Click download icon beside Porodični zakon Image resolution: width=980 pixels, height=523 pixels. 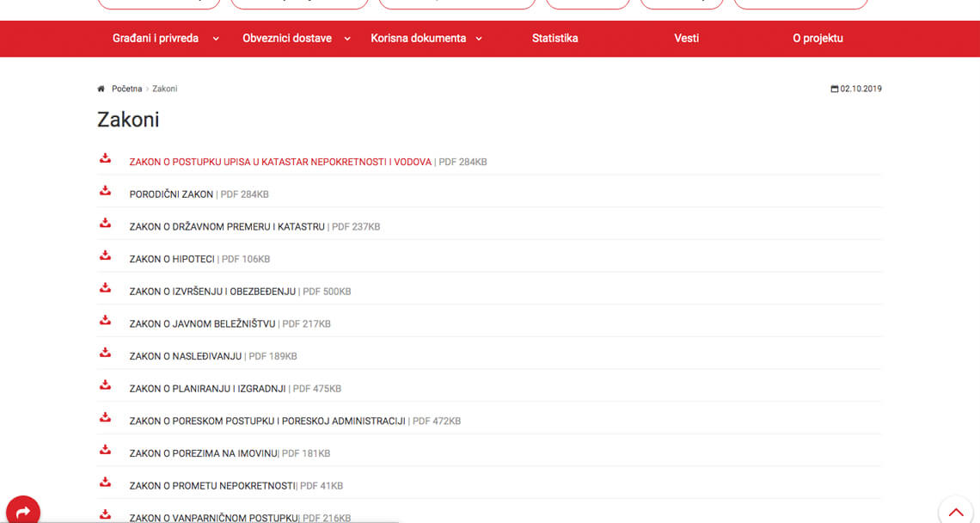[x=105, y=190]
